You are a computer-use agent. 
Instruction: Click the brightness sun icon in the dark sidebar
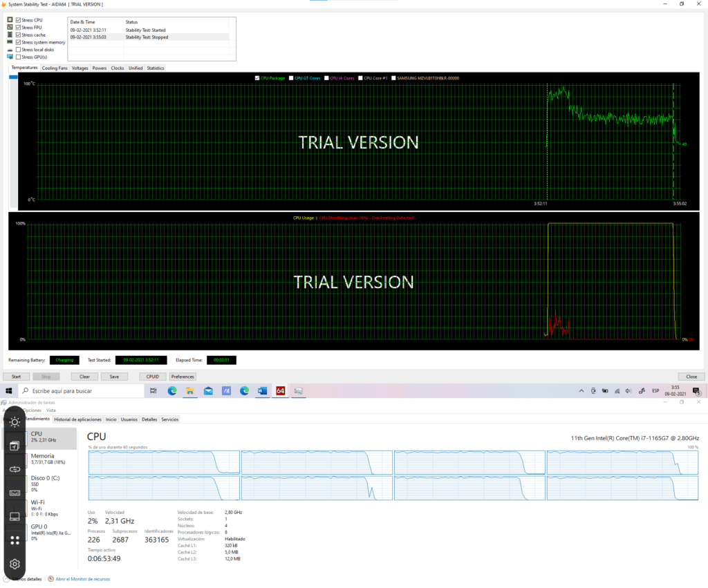(15, 422)
